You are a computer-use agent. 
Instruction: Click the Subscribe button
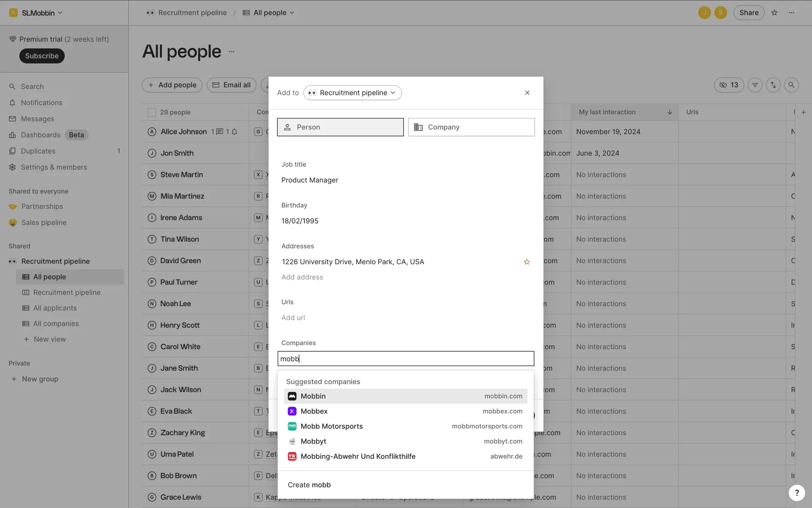point(42,56)
